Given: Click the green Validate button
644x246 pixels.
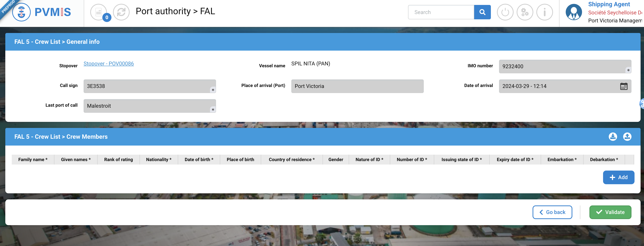Looking at the screenshot, I should point(610,212).
